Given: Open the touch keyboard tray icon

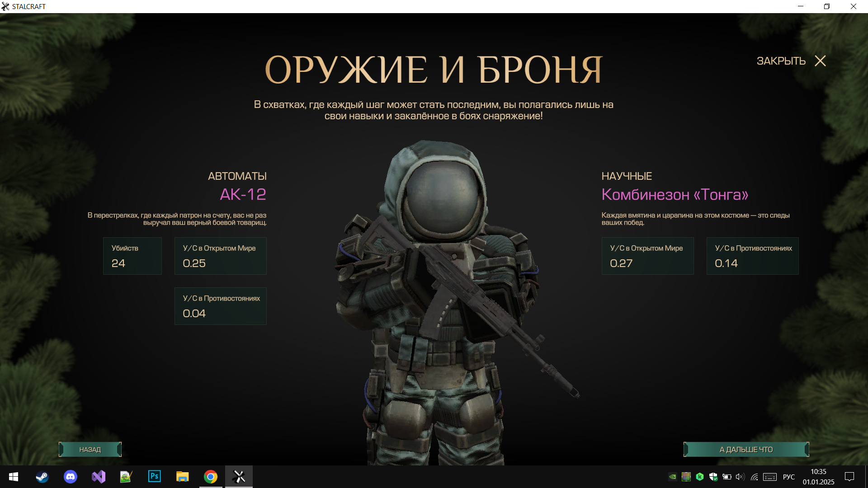Looking at the screenshot, I should pyautogui.click(x=770, y=477).
